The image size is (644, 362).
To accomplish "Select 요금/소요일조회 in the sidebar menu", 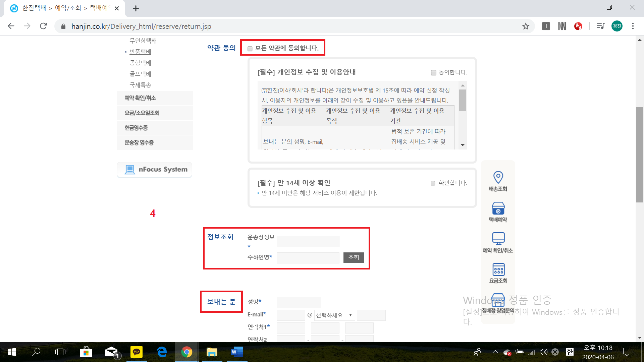I will coord(142,113).
